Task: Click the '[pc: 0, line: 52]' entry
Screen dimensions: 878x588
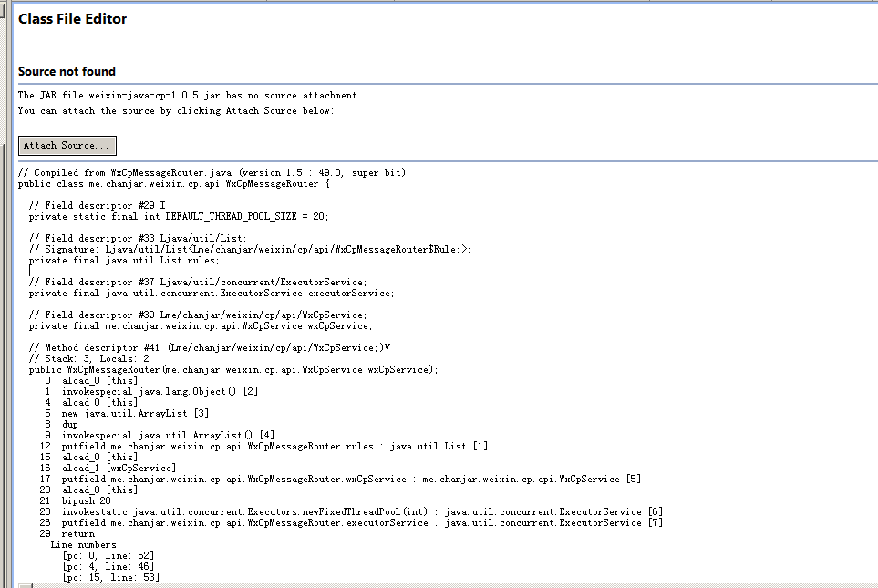Action: coord(108,555)
